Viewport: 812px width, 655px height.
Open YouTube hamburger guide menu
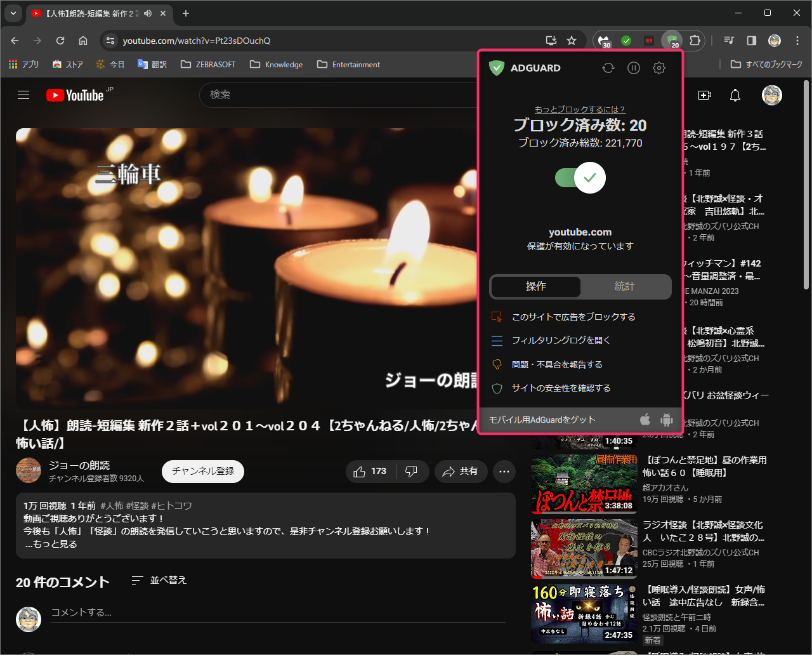point(23,95)
